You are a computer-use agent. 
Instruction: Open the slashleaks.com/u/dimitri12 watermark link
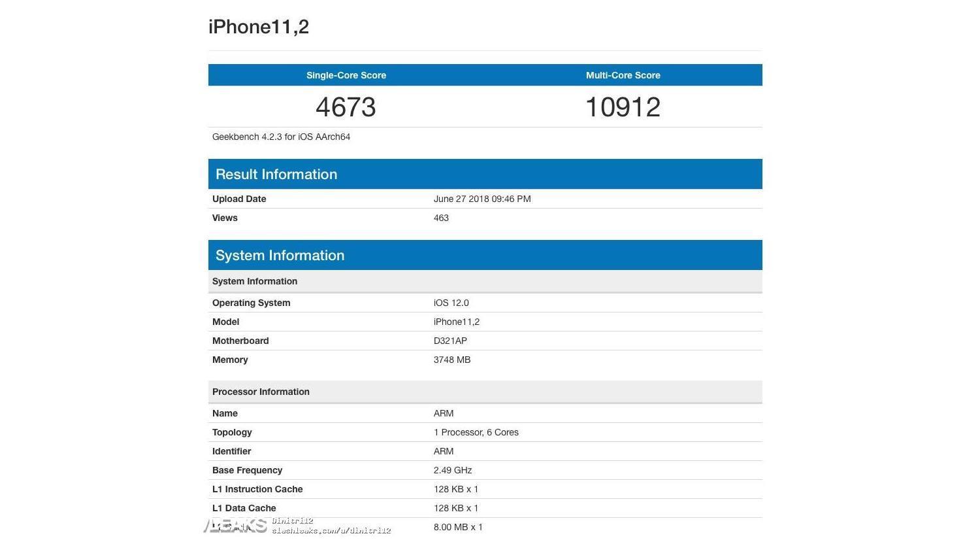[331, 530]
